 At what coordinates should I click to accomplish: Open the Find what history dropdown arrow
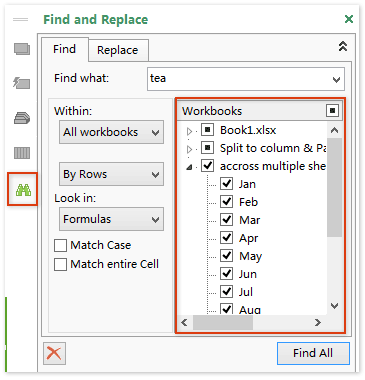pos(336,79)
